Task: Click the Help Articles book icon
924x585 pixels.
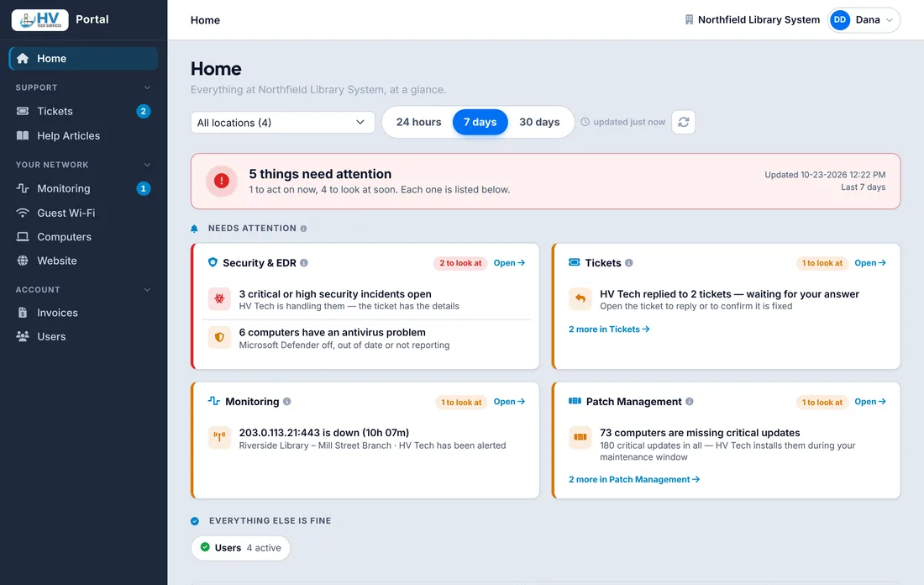Action: [x=23, y=135]
